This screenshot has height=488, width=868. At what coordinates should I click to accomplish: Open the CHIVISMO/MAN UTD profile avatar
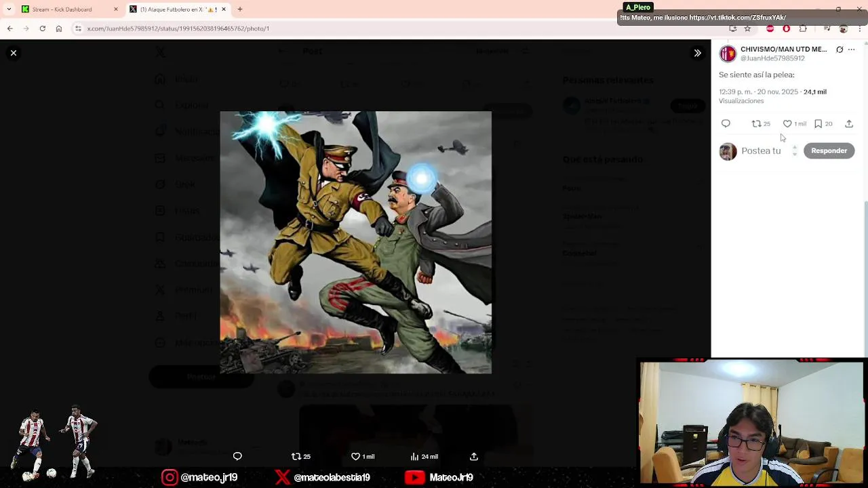pos(728,54)
